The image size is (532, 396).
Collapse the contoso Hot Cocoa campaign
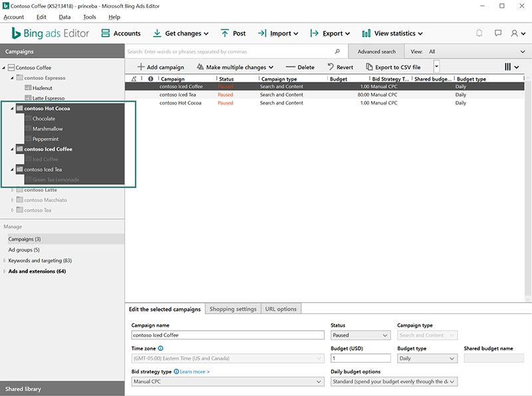[x=12, y=108]
